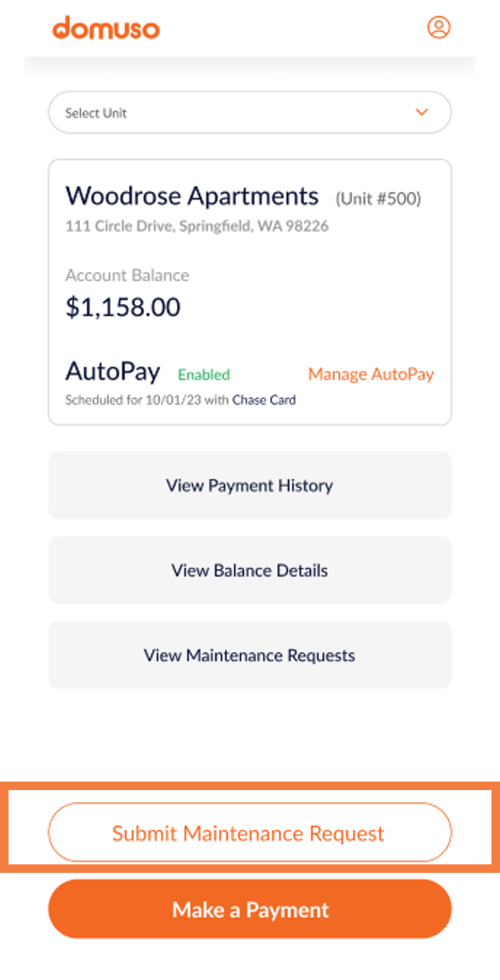The height and width of the screenshot is (980, 500).
Task: View Payment History
Action: [249, 485]
